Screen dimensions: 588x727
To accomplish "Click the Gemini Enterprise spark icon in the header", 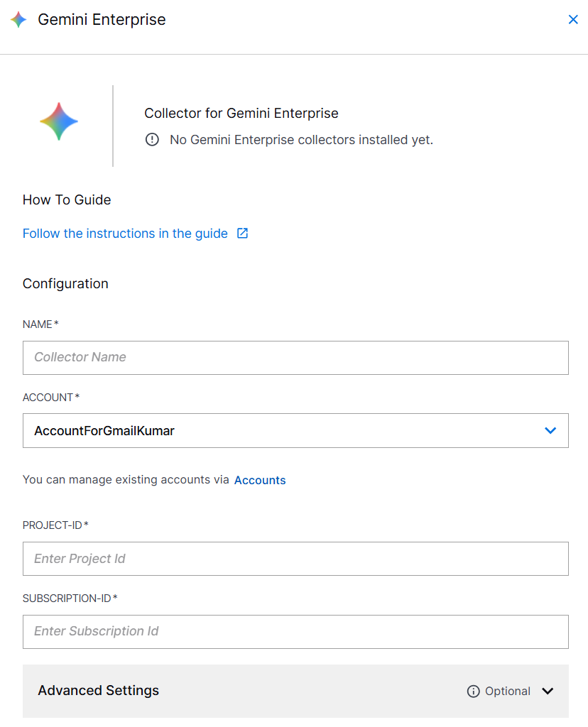I will click(x=18, y=19).
